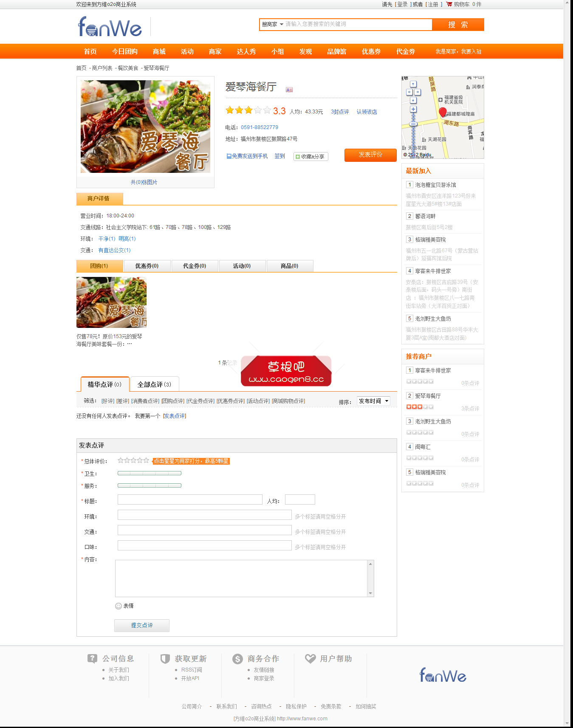Click the 标题 title input field
573x728 pixels.
pyautogui.click(x=190, y=499)
